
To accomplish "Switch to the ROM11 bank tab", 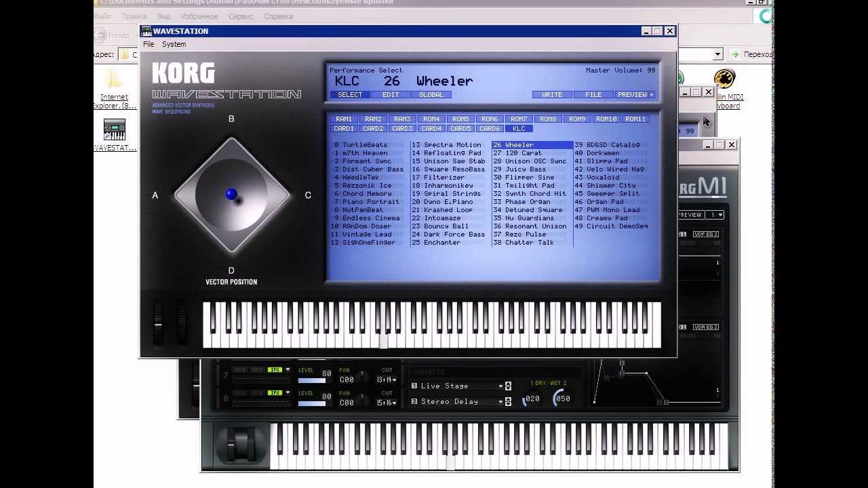I will pos(635,119).
